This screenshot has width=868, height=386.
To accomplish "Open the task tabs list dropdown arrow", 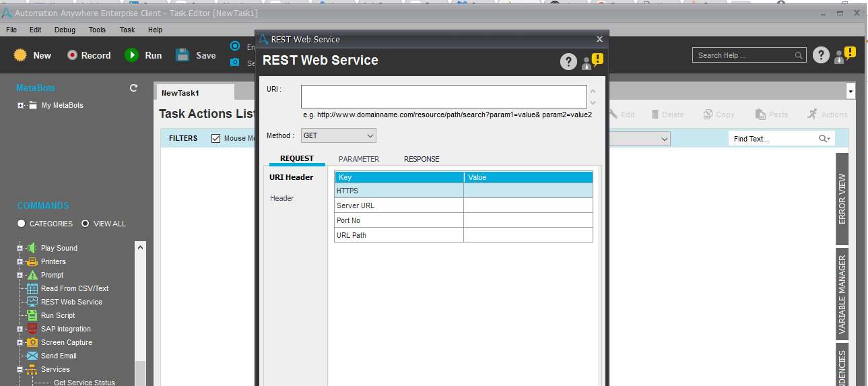I will 851,91.
